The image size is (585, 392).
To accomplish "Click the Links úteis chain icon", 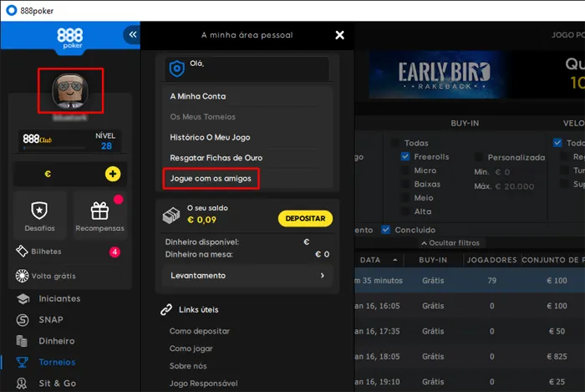I will (x=166, y=309).
